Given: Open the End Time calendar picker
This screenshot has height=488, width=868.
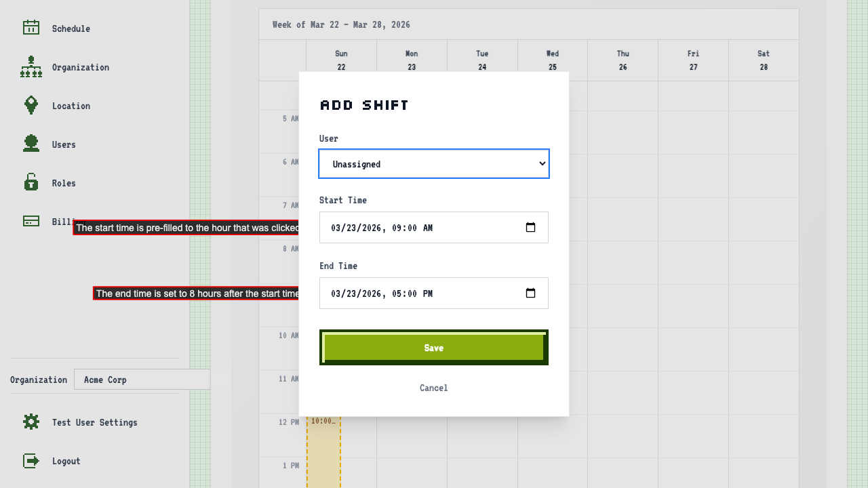Looking at the screenshot, I should point(530,293).
